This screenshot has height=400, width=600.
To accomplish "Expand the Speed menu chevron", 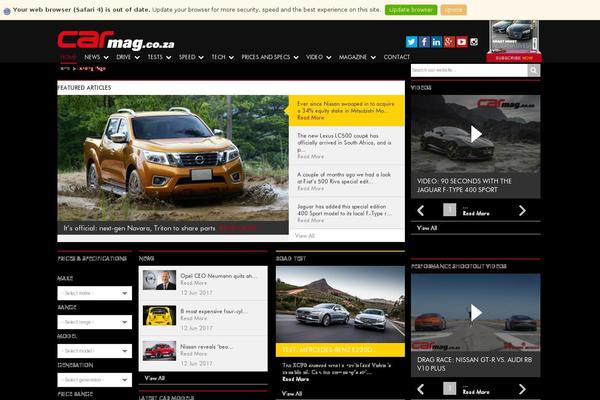I will coord(201,57).
